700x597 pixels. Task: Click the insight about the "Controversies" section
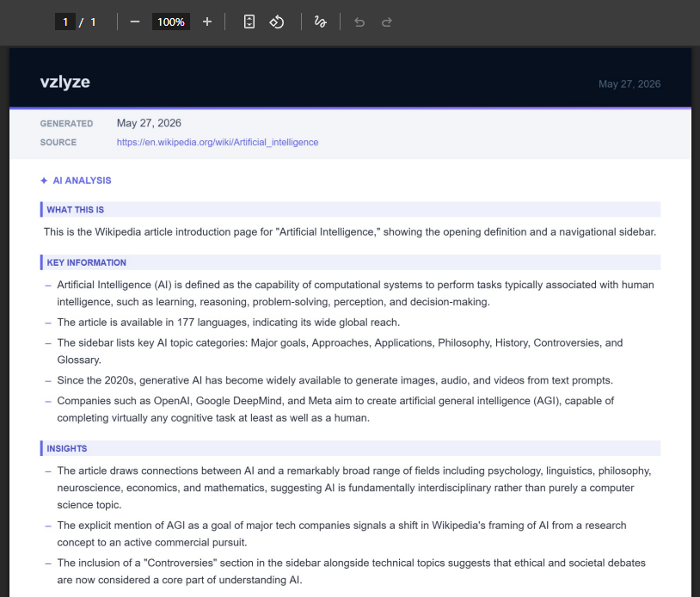[x=351, y=571]
